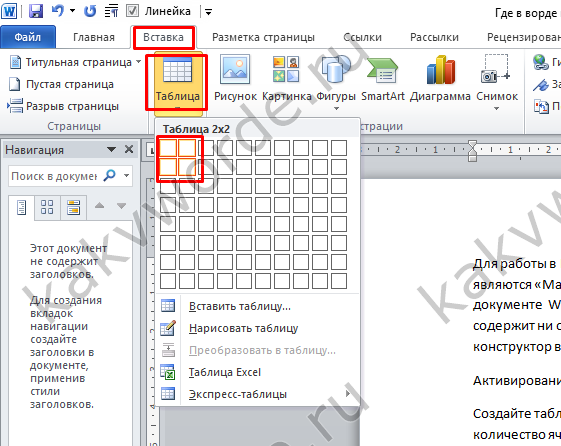Click the cross-reference icon in the links group

541,107
